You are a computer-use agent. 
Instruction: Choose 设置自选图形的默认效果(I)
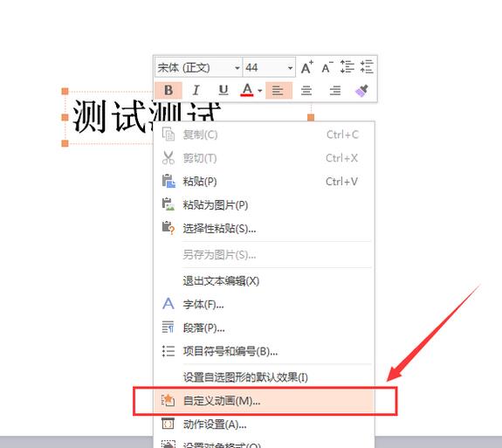point(265,377)
